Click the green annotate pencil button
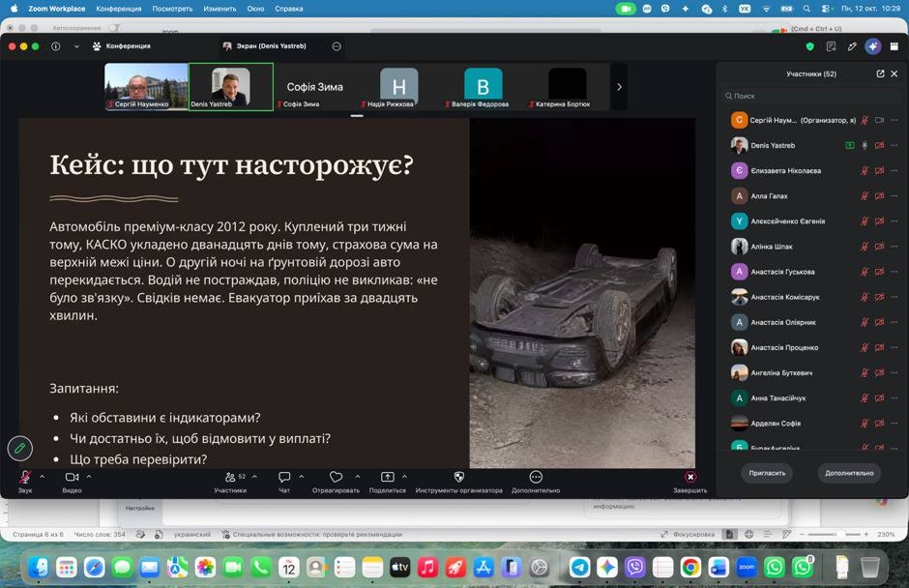This screenshot has height=588, width=909. click(19, 448)
